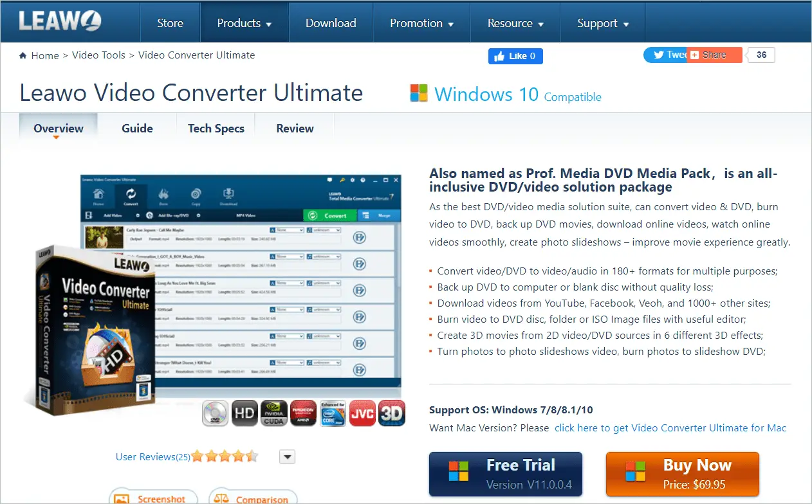Click the Leawo logo in header
812x504 pixels.
(60, 21)
